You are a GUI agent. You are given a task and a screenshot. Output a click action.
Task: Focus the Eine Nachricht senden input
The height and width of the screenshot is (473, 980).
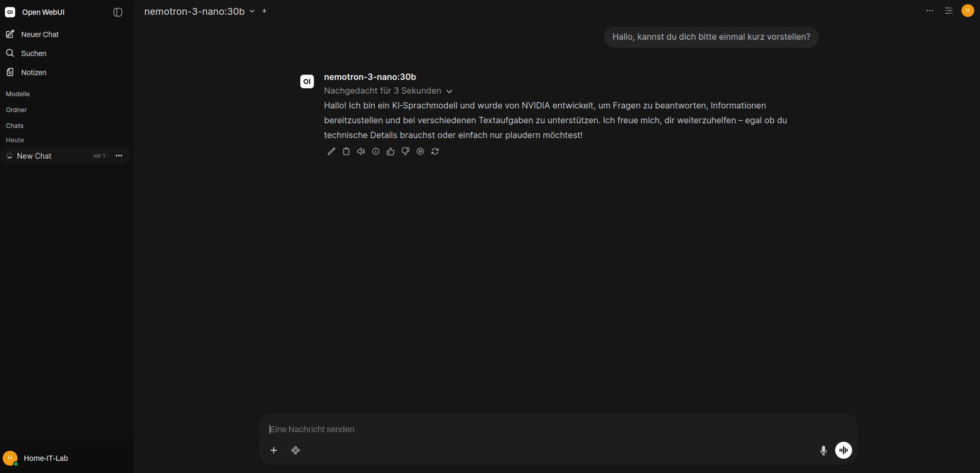(x=558, y=430)
